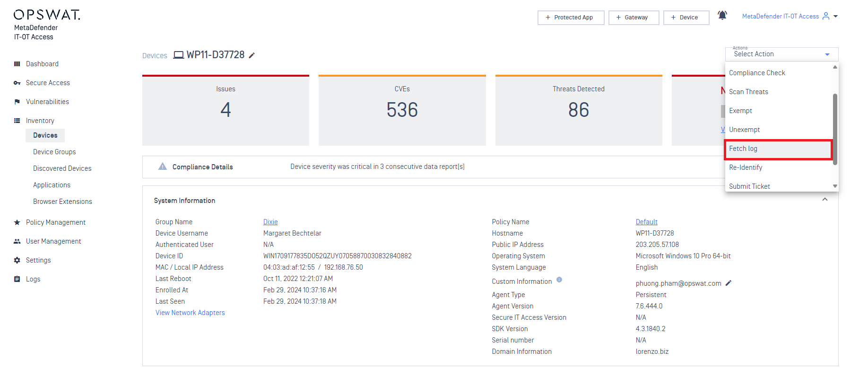Select Unexempt in the action menu

tap(779, 130)
